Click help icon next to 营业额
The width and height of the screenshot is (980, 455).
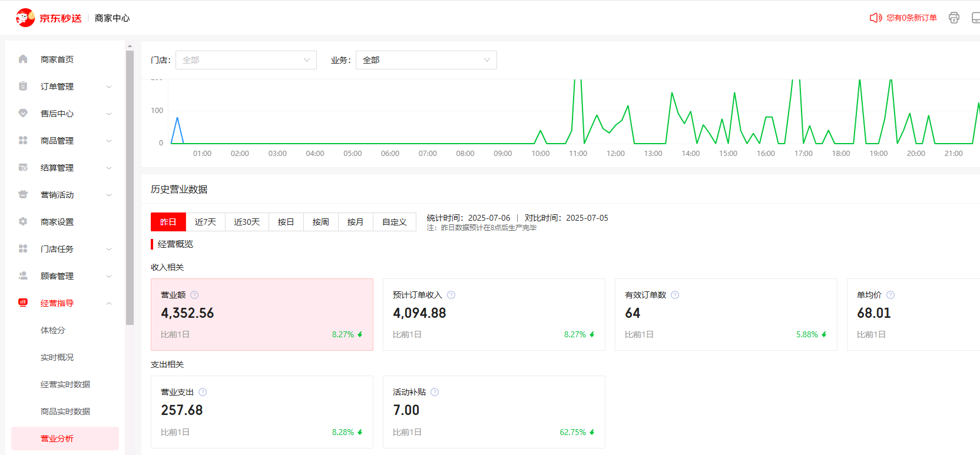coord(194,295)
